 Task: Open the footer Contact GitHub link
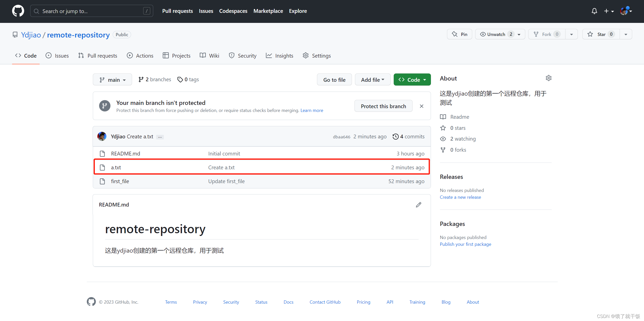(325, 302)
